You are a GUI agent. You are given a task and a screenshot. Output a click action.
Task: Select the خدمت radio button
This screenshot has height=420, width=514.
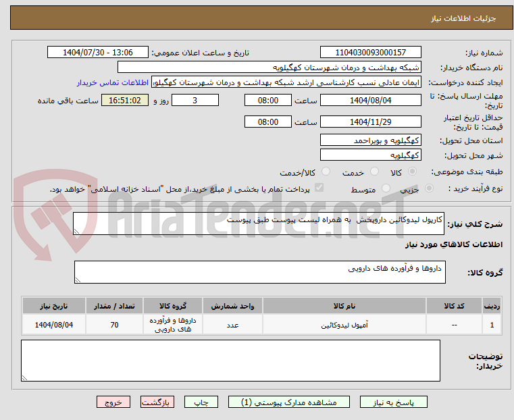click(x=374, y=172)
